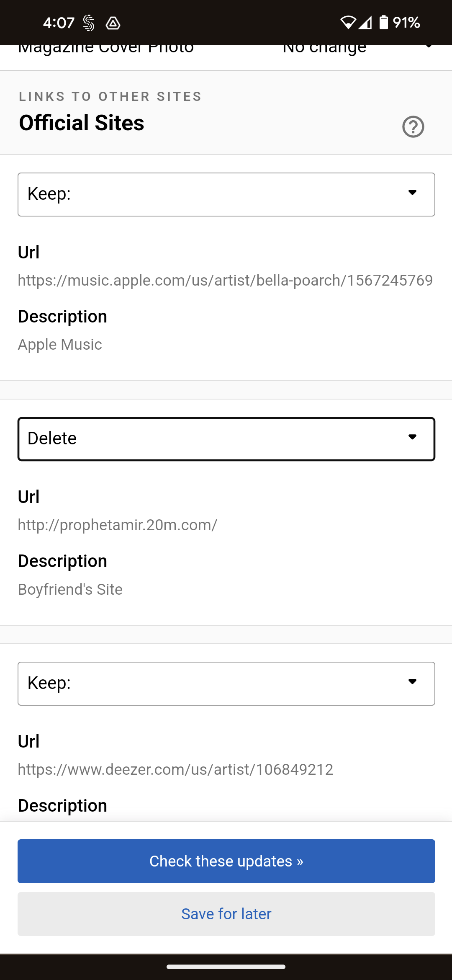452x980 pixels.
Task: Open the Official Sites help icon
Action: tap(413, 126)
